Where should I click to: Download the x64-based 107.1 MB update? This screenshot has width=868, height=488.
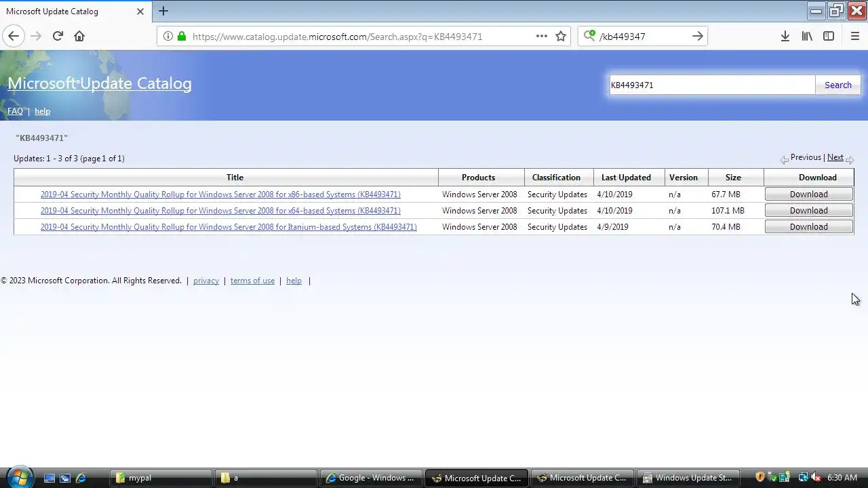click(808, 211)
